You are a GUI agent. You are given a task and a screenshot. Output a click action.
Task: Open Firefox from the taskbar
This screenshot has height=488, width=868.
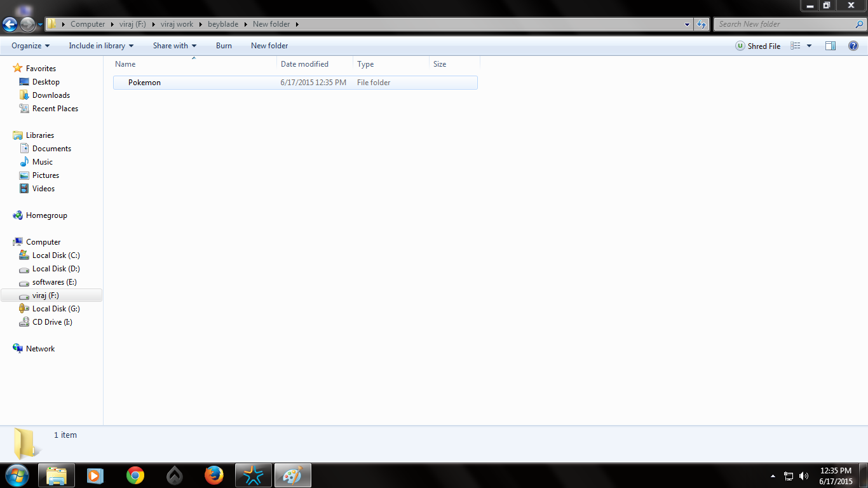pyautogui.click(x=214, y=475)
